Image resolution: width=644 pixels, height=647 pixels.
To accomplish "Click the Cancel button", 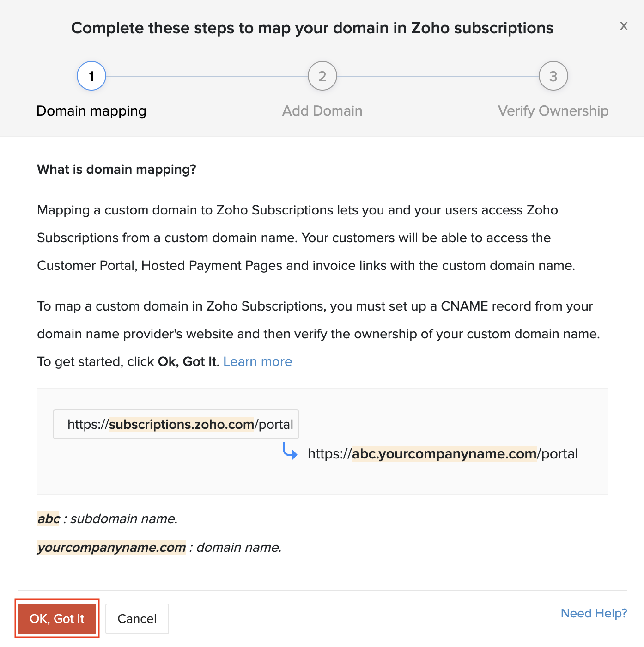I will pyautogui.click(x=137, y=619).
